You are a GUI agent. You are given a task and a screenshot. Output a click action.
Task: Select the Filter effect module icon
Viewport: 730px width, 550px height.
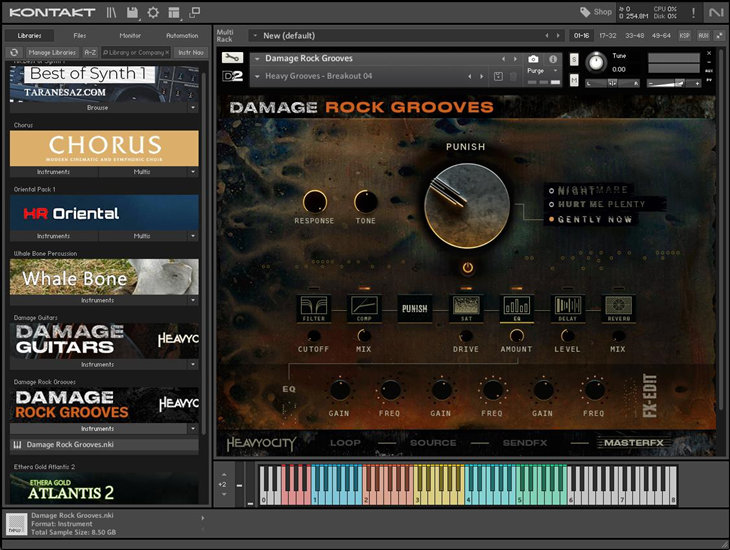313,309
